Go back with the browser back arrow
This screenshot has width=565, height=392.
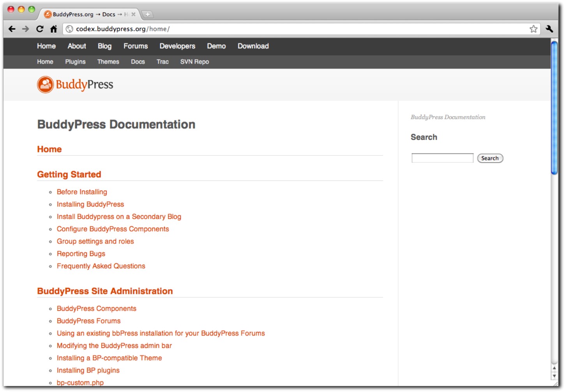pos(12,29)
